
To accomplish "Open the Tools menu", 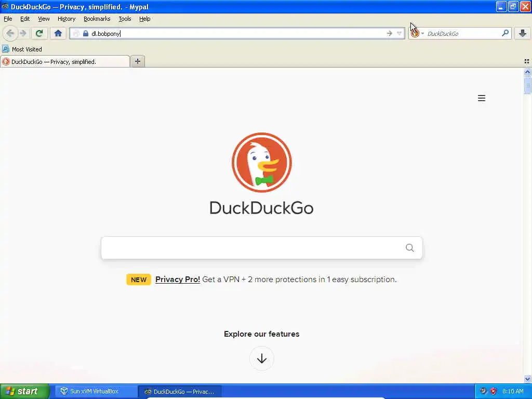I will point(125,19).
